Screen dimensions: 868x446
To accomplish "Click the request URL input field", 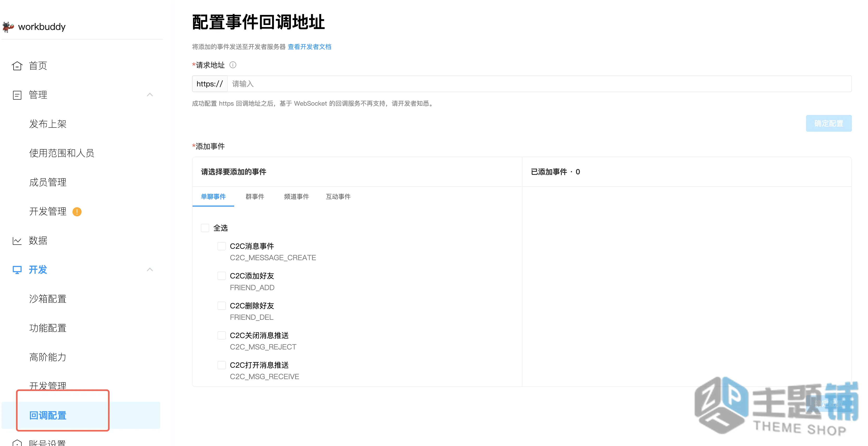I will [x=539, y=84].
